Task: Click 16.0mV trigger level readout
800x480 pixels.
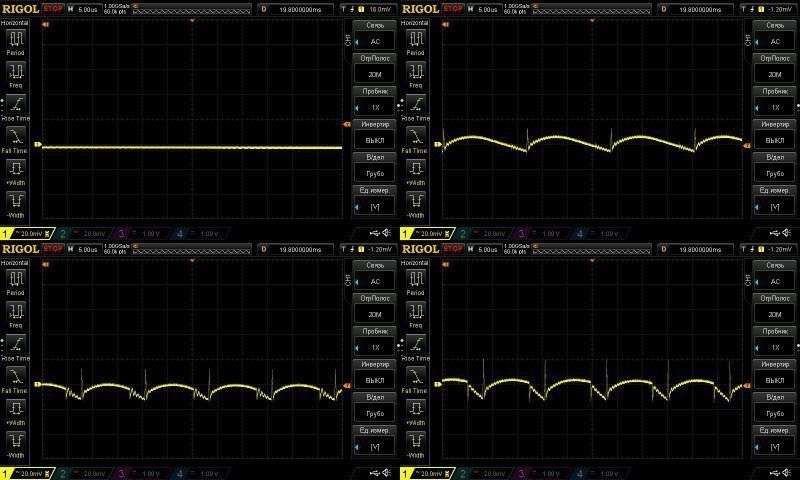Action: (x=380, y=9)
